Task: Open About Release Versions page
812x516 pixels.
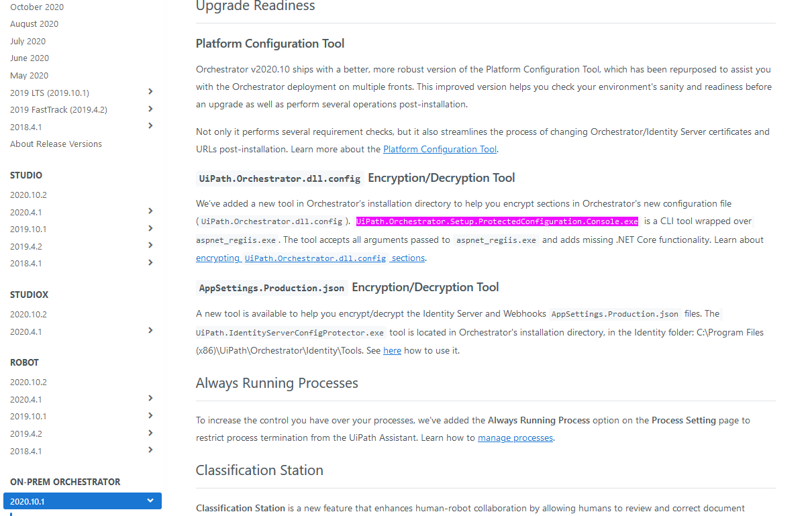Action: [56, 144]
